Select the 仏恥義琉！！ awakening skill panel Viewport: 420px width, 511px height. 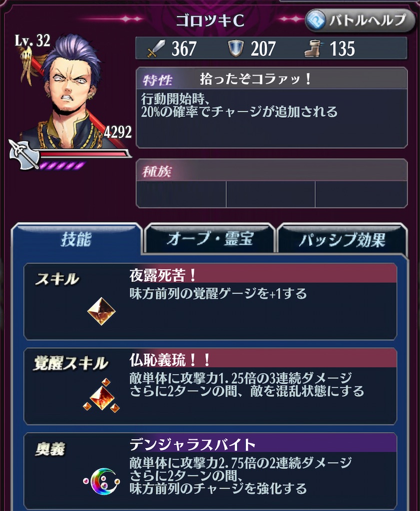(210, 386)
